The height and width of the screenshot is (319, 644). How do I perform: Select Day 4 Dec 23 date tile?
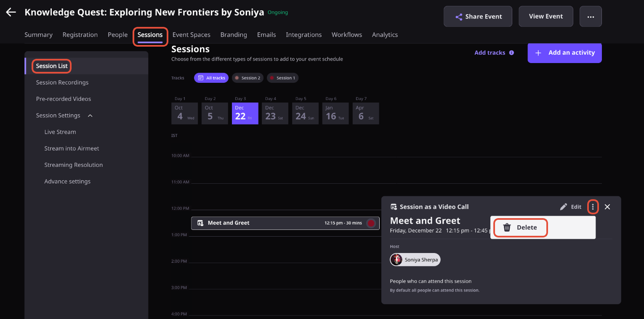tap(275, 113)
